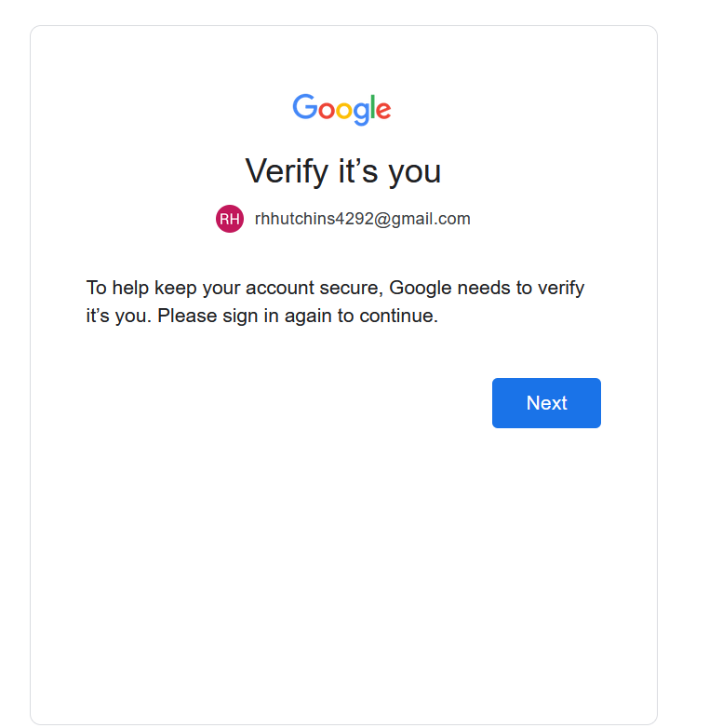Click the green letter l in logo
This screenshot has height=728, width=709.
(x=371, y=106)
